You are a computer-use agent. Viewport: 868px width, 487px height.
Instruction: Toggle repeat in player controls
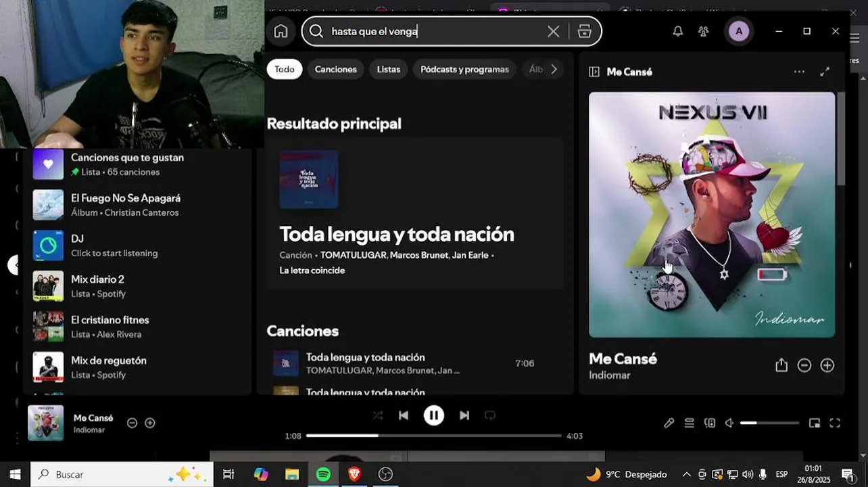click(x=490, y=415)
